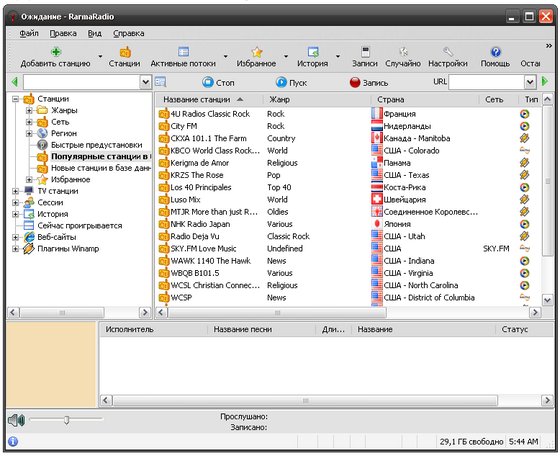Click the Play (Пуск) playback button
The image size is (560, 456).
(x=291, y=82)
